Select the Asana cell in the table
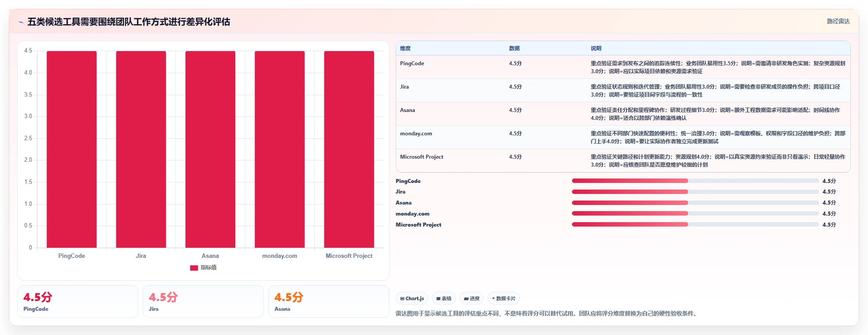 point(408,110)
